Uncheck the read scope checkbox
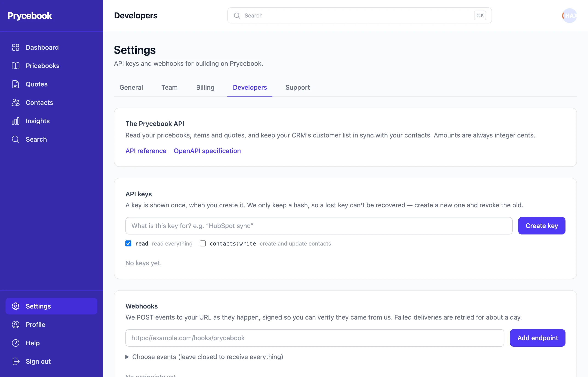Screen dimensions: 588x377 [x=128, y=243]
